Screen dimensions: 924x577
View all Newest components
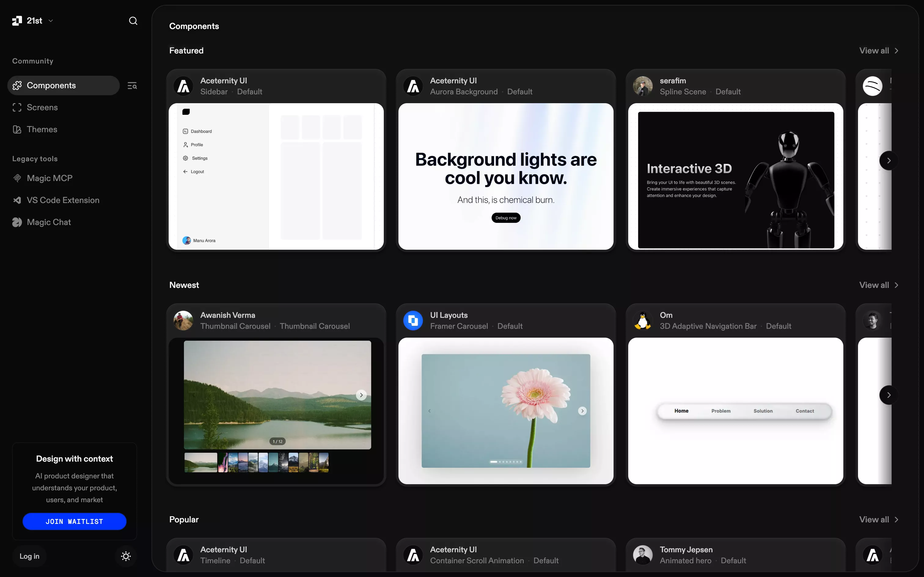[x=878, y=285]
